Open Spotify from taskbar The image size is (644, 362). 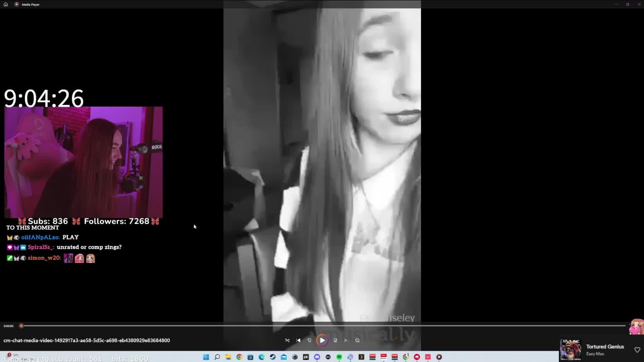point(339,357)
